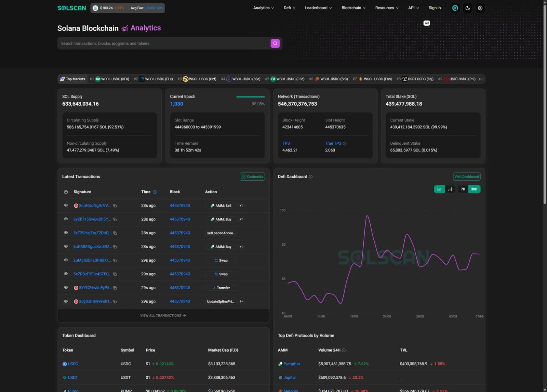Click the USDC token icon
547x392 pixels.
(x=65, y=364)
